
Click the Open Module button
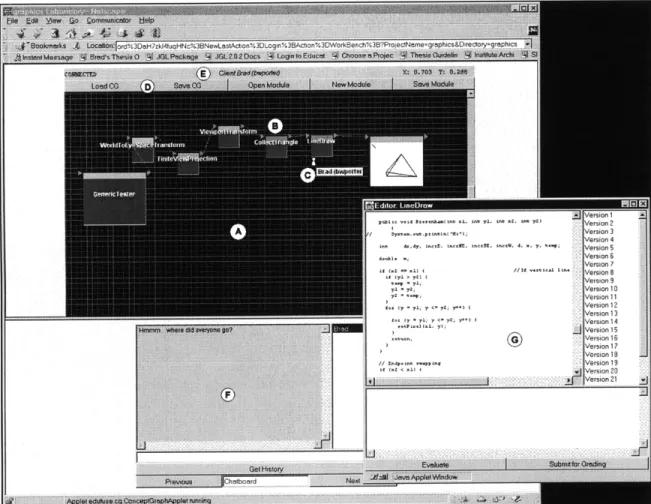click(x=269, y=85)
